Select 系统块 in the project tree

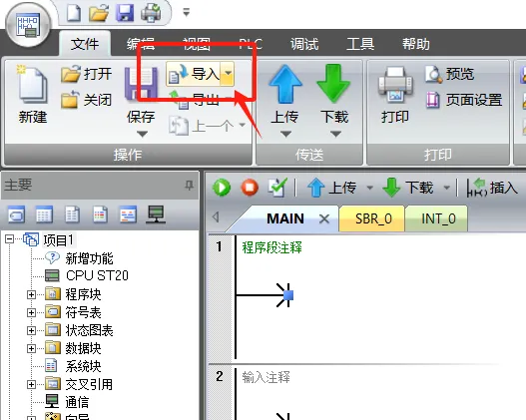[83, 366]
